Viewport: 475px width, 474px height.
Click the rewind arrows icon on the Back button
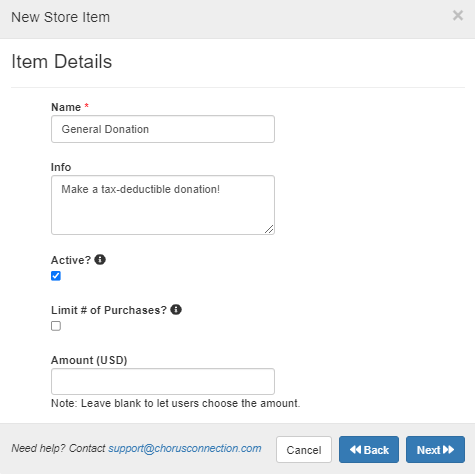coord(355,450)
